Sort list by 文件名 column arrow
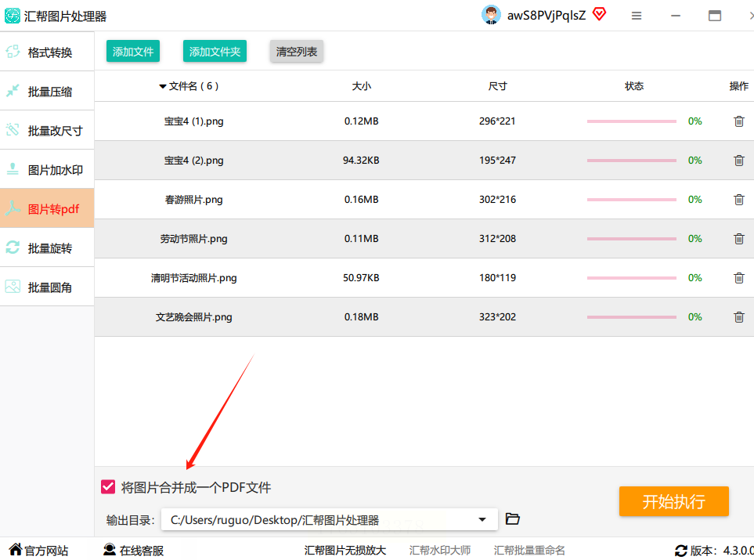 [x=163, y=86]
